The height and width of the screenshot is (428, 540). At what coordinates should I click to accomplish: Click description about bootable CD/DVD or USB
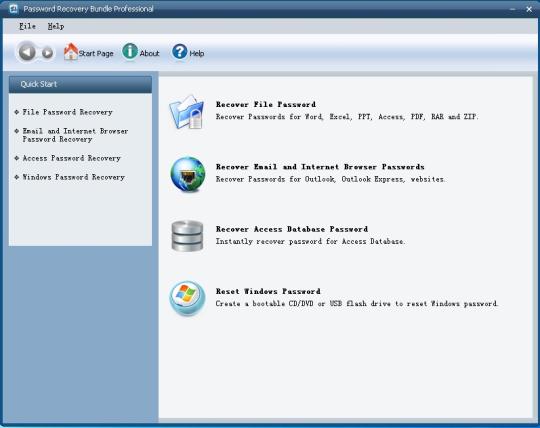(357, 304)
